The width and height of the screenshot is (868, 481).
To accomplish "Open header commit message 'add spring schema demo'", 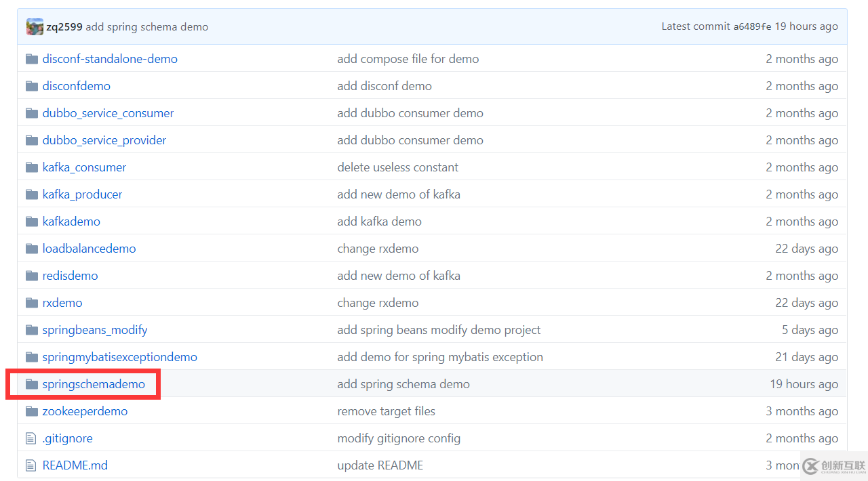I will [x=147, y=27].
